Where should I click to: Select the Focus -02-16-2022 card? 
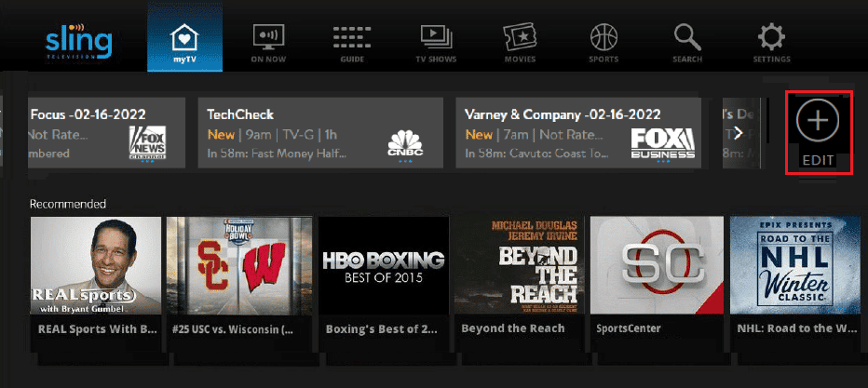pyautogui.click(x=106, y=133)
